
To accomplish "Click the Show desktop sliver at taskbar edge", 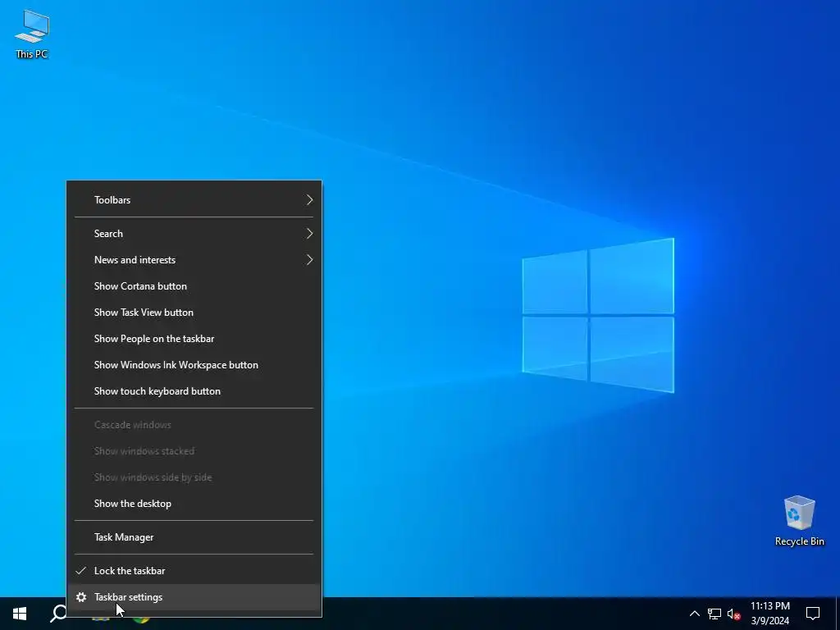I will [x=838, y=614].
